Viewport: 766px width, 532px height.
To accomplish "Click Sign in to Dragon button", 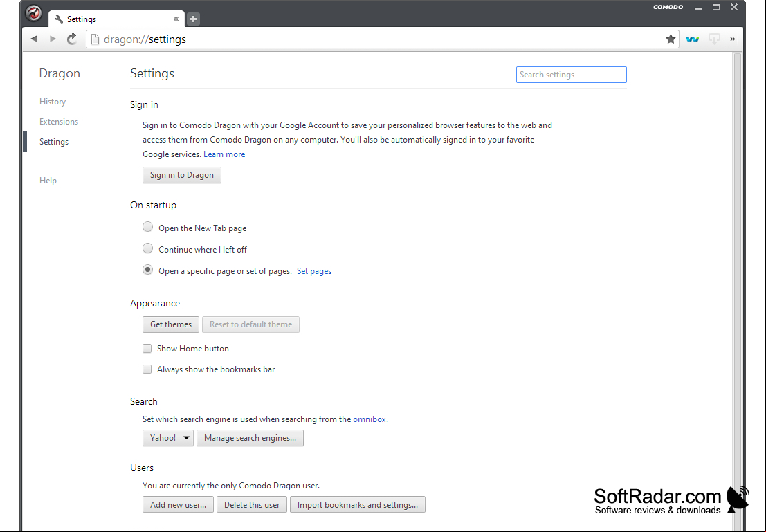I will coord(182,175).
